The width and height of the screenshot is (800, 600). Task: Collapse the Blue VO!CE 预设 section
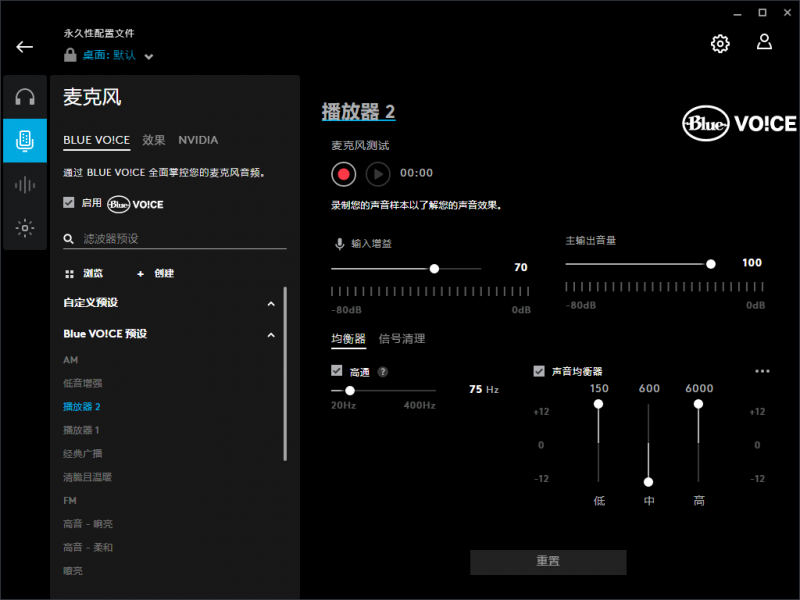click(x=271, y=335)
